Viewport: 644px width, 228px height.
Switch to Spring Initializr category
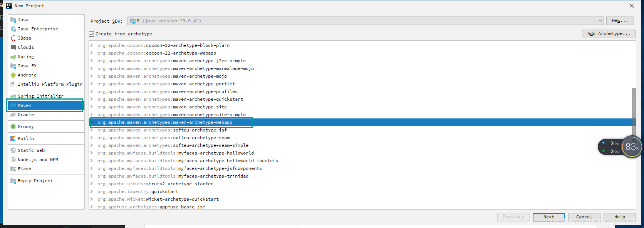[46, 96]
